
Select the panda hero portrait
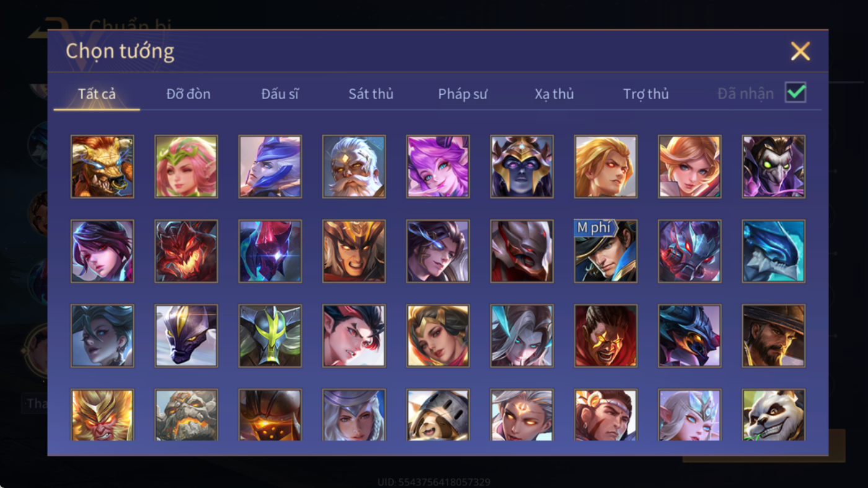(773, 415)
